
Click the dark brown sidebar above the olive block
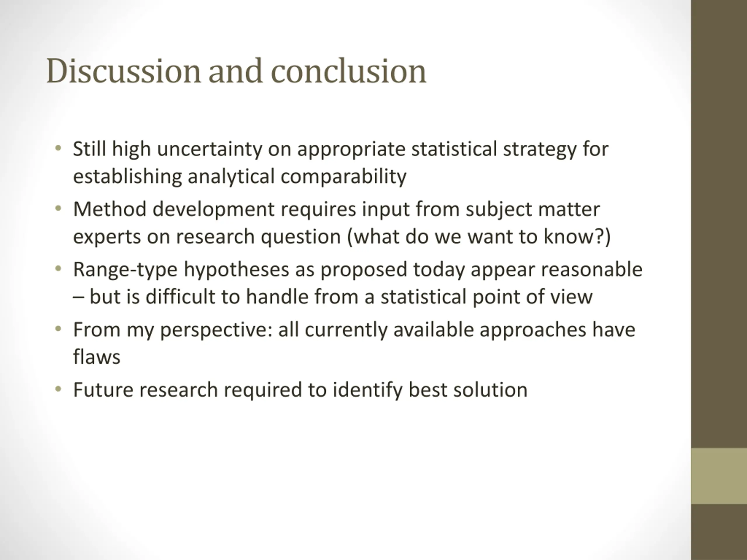[719, 224]
